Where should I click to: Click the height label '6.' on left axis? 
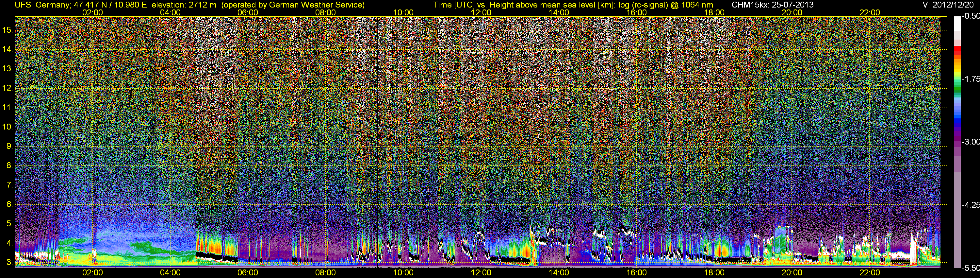pyautogui.click(x=10, y=204)
